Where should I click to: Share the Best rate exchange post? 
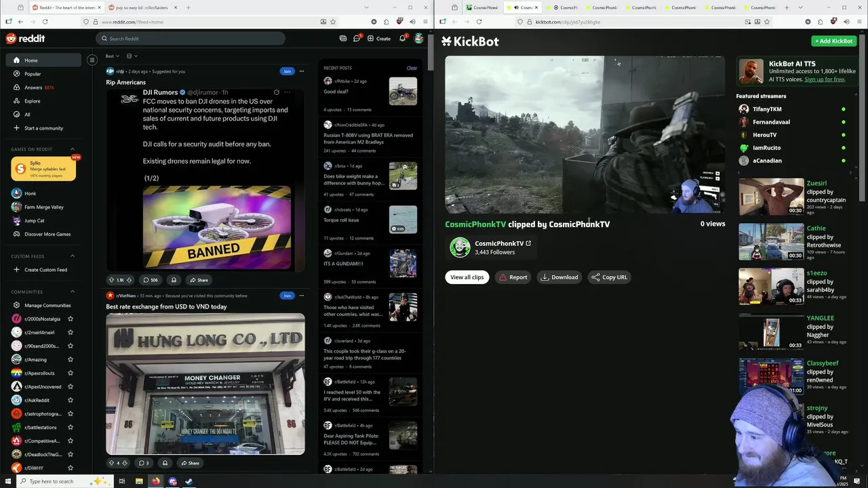[190, 463]
